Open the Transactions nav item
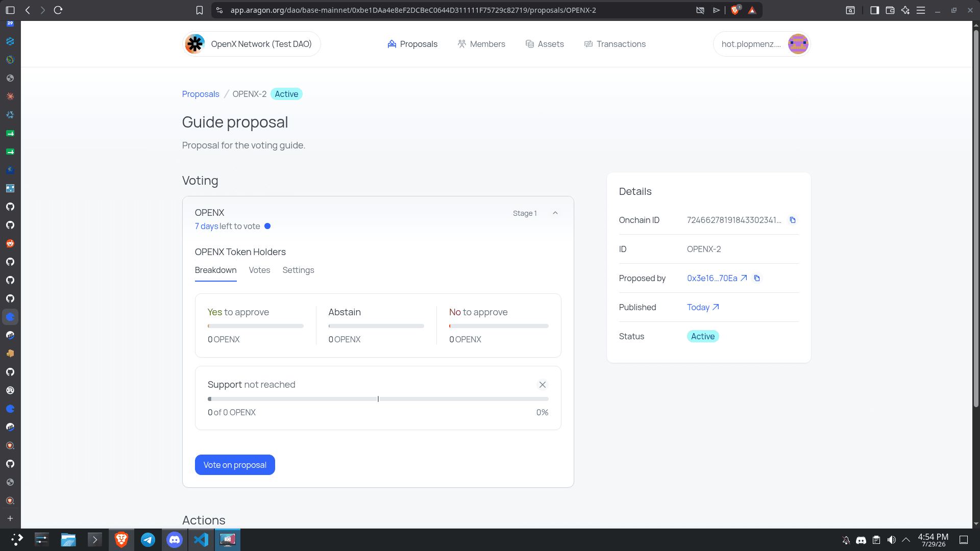This screenshot has height=551, width=980. [615, 44]
